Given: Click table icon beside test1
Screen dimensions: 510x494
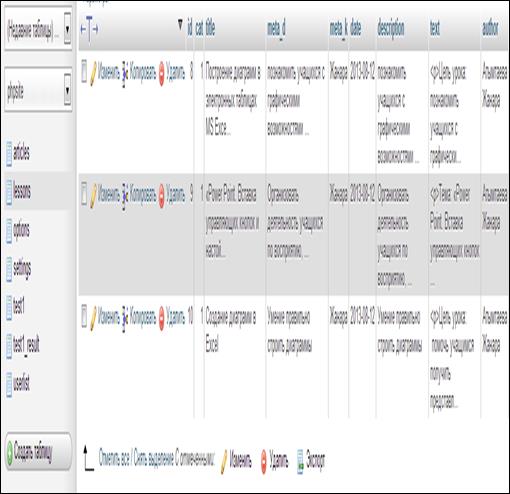Looking at the screenshot, I should tap(9, 308).
